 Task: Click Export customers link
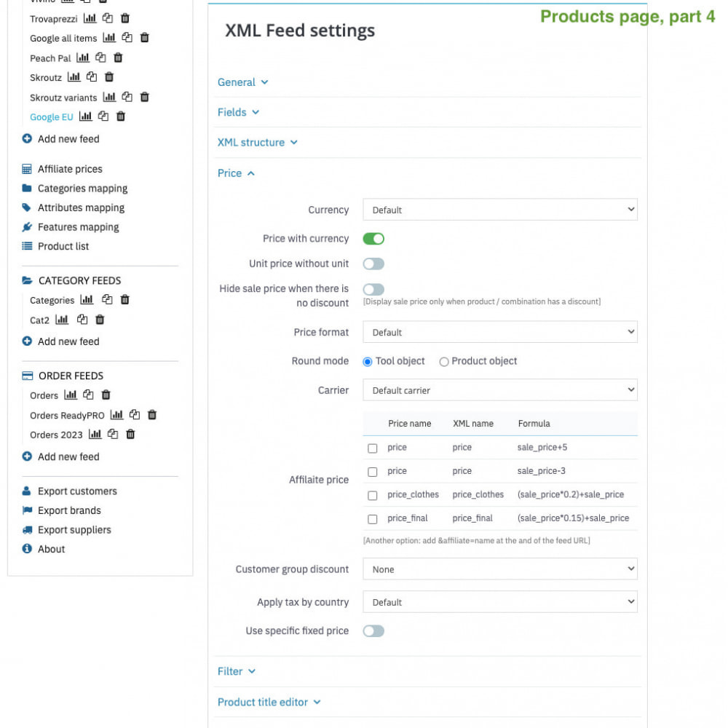coord(77,491)
